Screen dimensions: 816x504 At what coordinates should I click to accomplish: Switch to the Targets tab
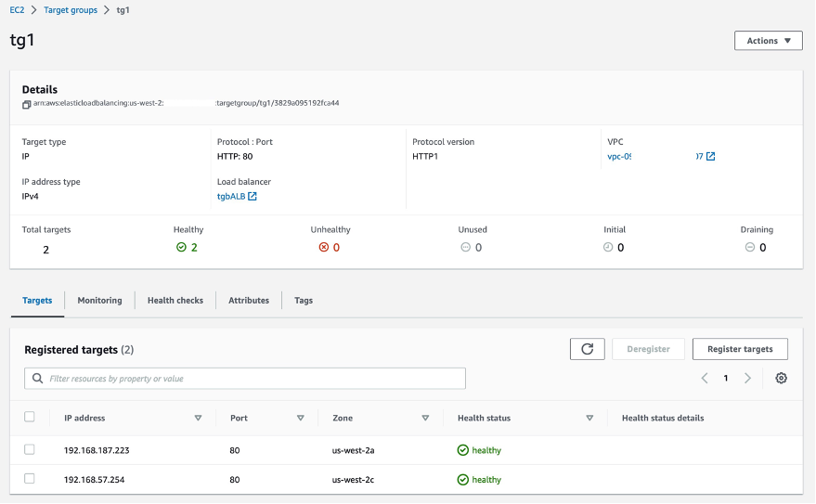pos(37,301)
